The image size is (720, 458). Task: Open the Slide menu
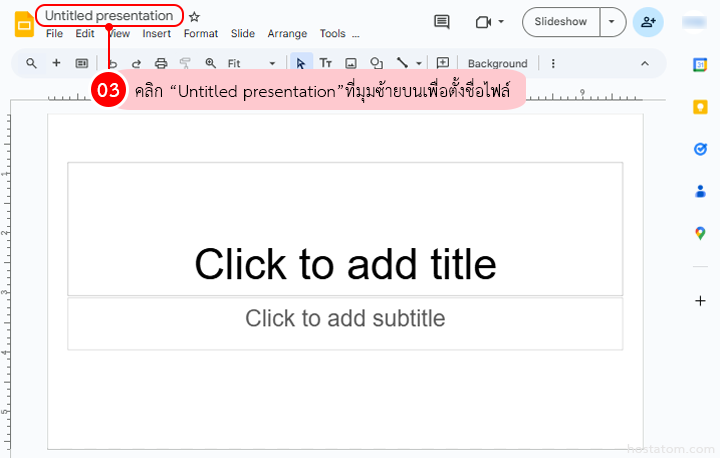click(243, 34)
